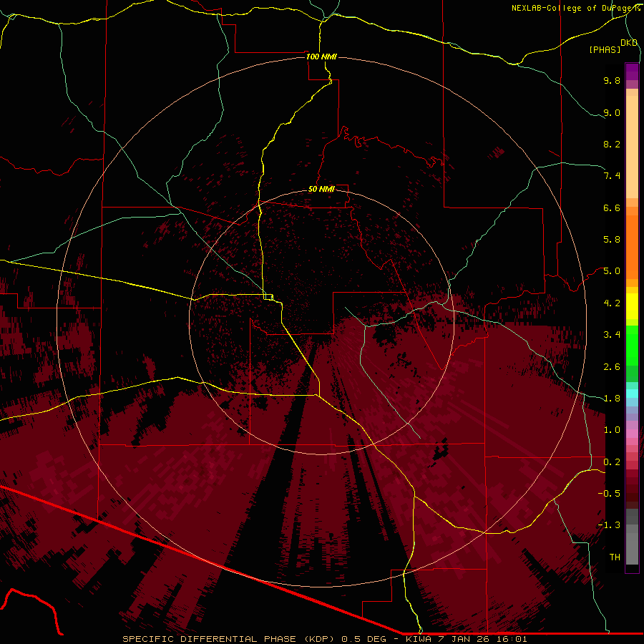Click the 7.4 scale value
The width and height of the screenshot is (644, 644).
612,176
